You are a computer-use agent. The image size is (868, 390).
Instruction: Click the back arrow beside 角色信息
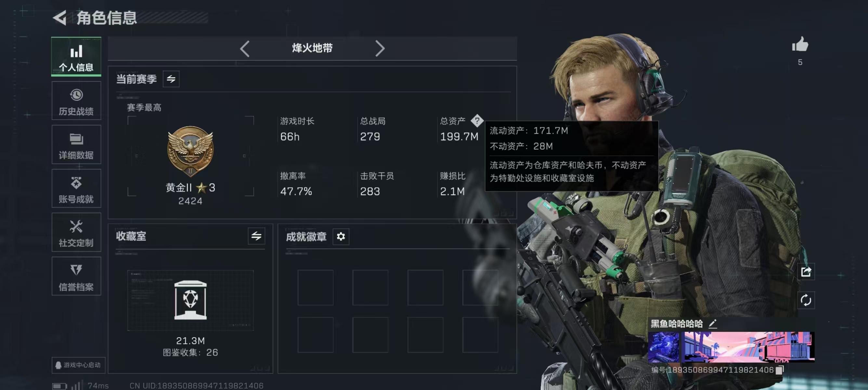(x=60, y=18)
